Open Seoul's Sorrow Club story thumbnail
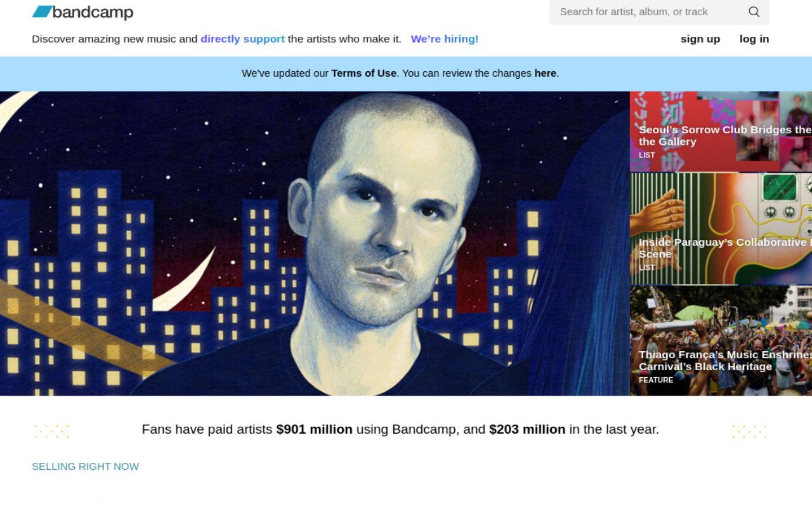The image size is (812, 508). pos(721,131)
